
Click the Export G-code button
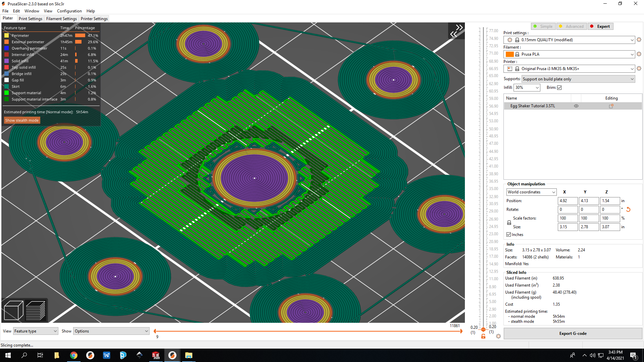573,334
